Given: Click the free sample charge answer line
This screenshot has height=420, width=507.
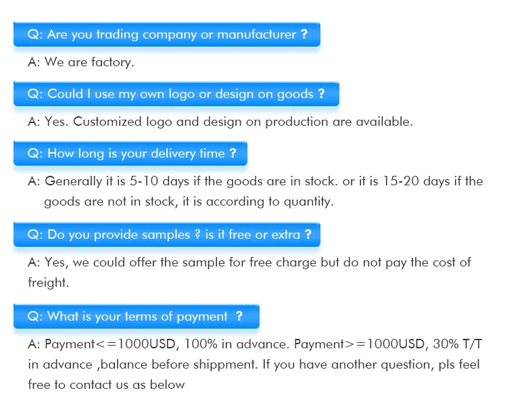Looking at the screenshot, I should pos(249,262).
